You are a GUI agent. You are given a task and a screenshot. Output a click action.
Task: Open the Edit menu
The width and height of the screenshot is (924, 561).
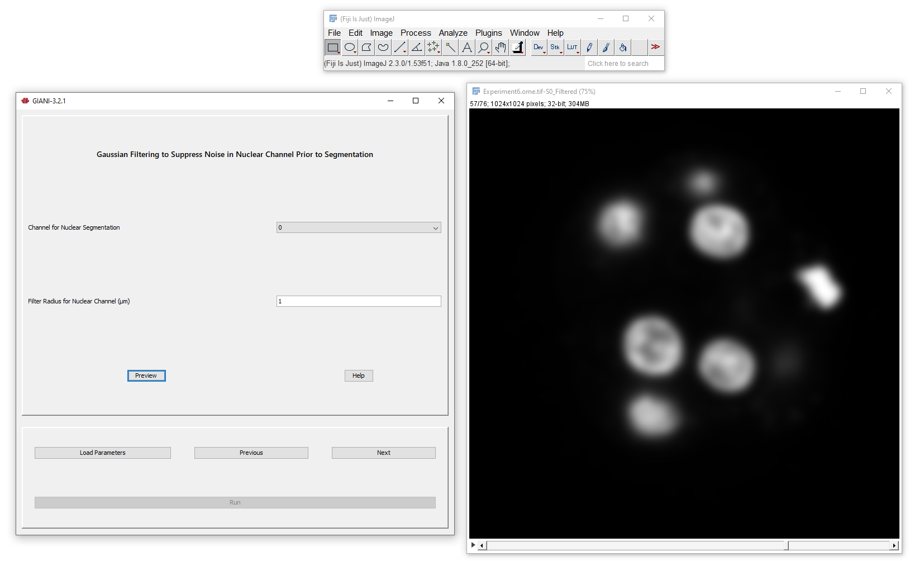tap(355, 33)
